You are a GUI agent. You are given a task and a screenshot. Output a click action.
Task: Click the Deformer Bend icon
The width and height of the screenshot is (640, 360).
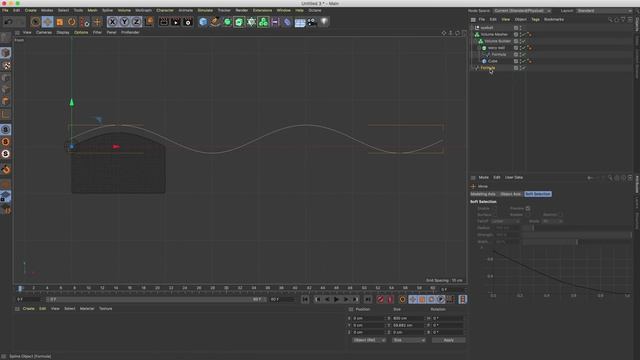287,22
